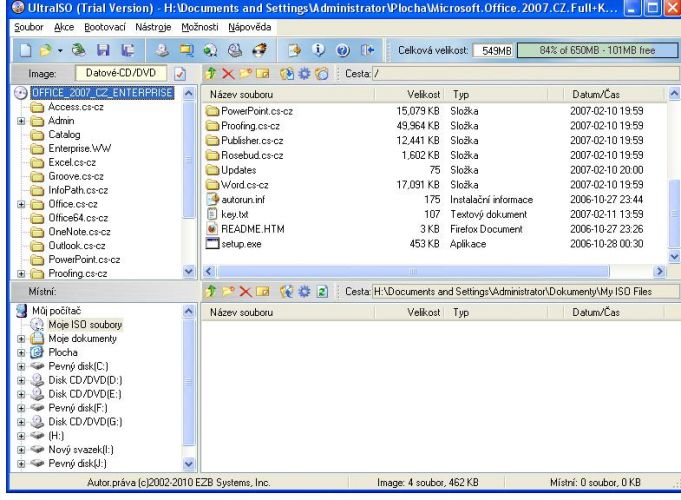Sort image files by Datum/Čas column
The width and height of the screenshot is (681, 500).
(x=614, y=94)
